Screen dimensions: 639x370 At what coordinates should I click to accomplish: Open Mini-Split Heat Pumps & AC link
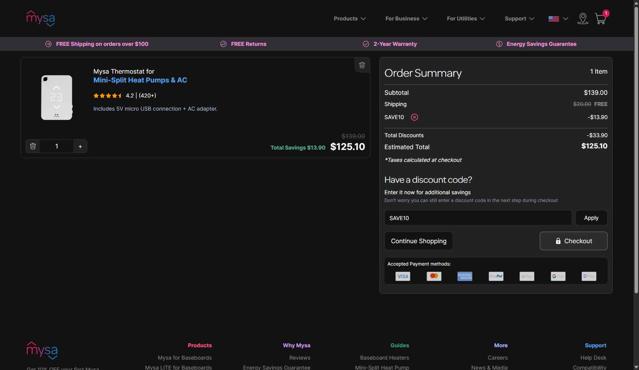click(140, 80)
